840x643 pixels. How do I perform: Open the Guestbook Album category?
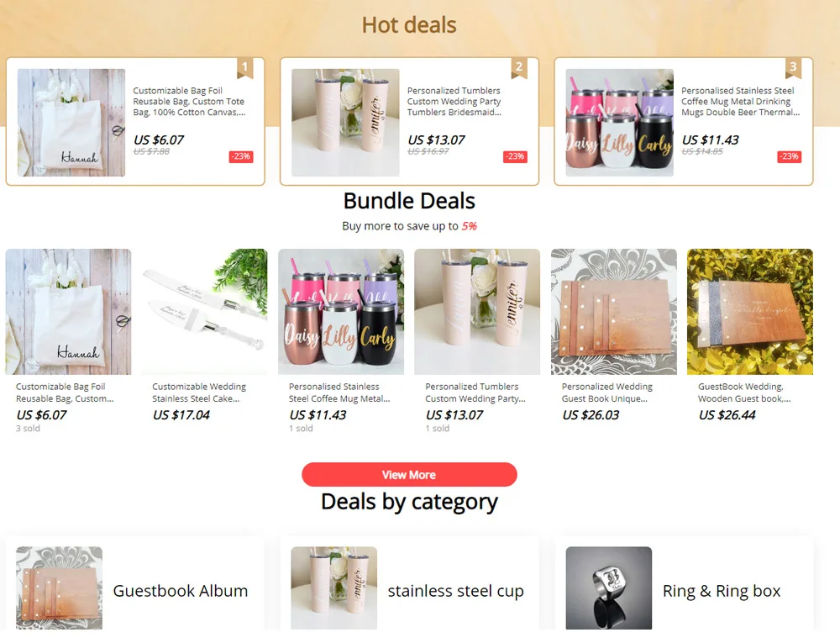(x=135, y=588)
